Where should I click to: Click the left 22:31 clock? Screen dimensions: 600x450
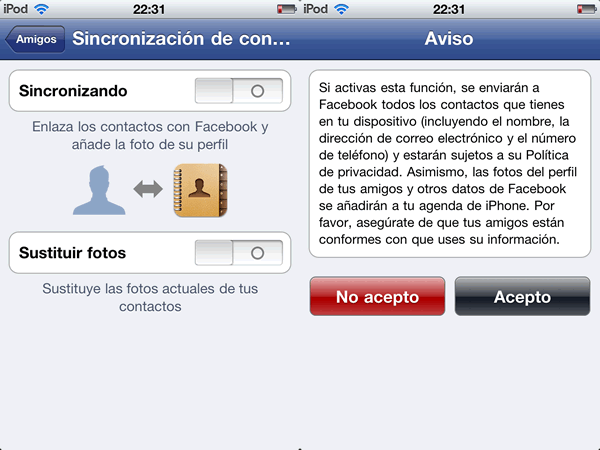coord(149,9)
